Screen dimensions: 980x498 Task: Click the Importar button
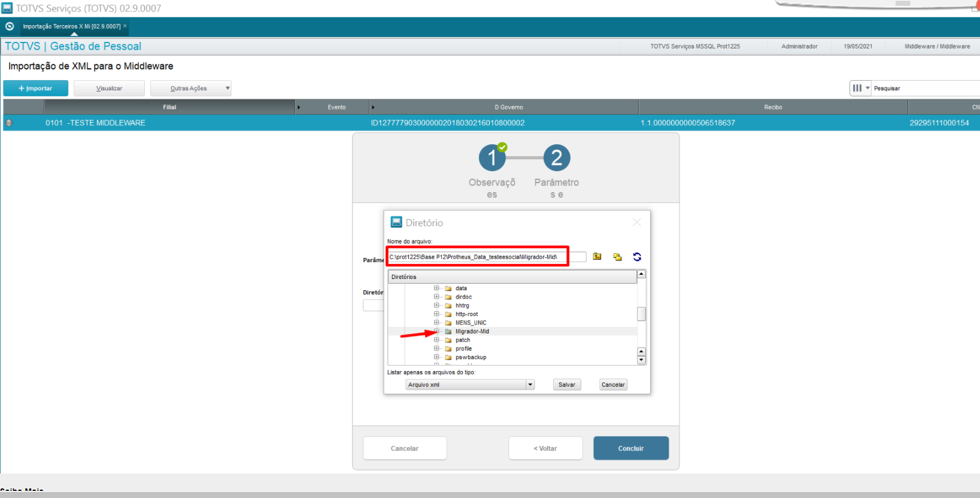coord(35,88)
